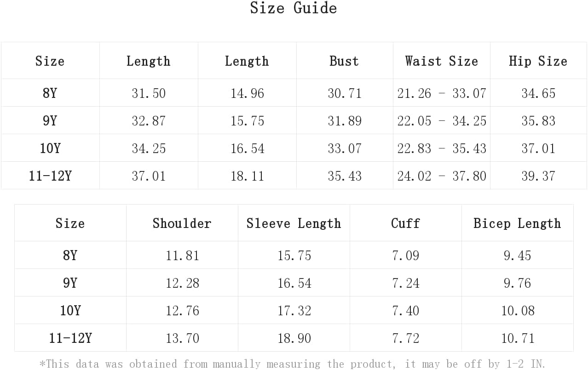The height and width of the screenshot is (370, 588).
Task: Select length value 32.87
Action: [149, 120]
